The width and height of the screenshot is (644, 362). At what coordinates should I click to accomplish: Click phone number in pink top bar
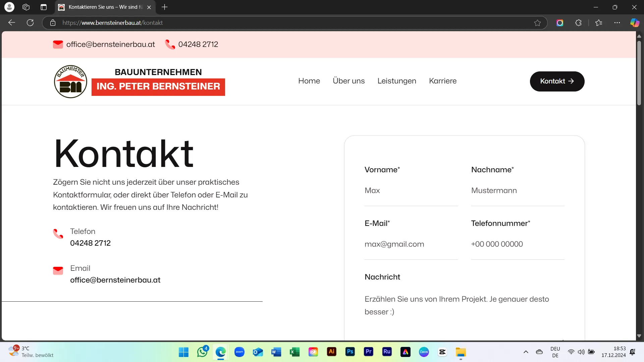[198, 44]
